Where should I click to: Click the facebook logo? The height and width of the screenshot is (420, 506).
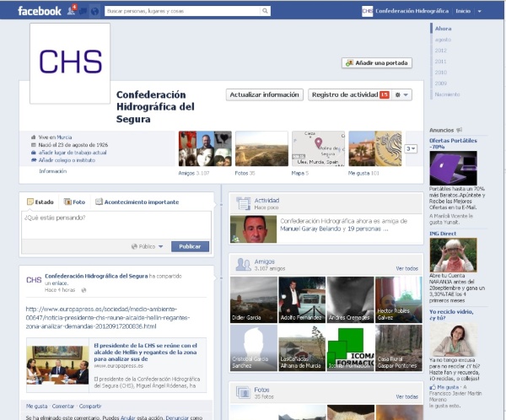tap(40, 11)
